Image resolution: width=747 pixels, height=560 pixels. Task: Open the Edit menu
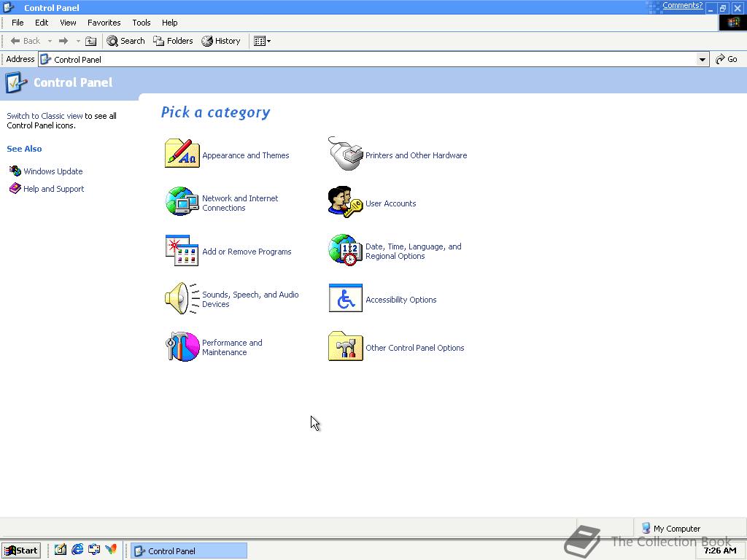click(x=42, y=23)
